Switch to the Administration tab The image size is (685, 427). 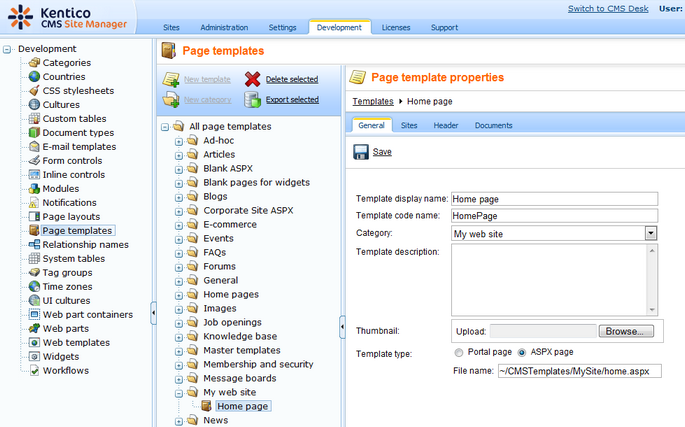[x=224, y=27]
